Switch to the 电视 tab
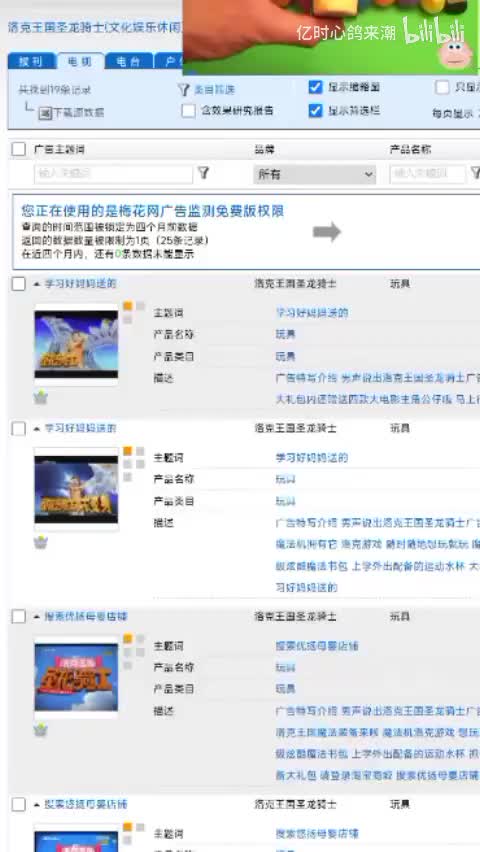 (x=80, y=61)
